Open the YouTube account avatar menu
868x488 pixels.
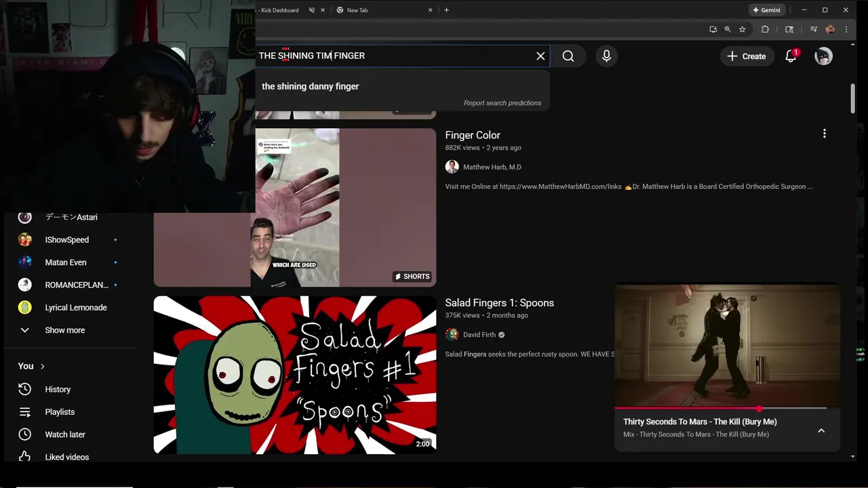[823, 56]
